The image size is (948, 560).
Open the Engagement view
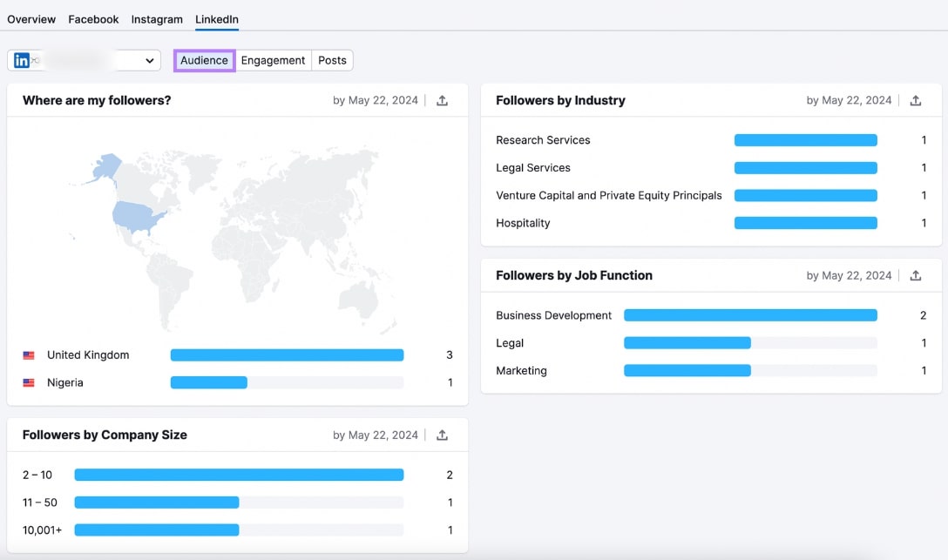point(273,60)
